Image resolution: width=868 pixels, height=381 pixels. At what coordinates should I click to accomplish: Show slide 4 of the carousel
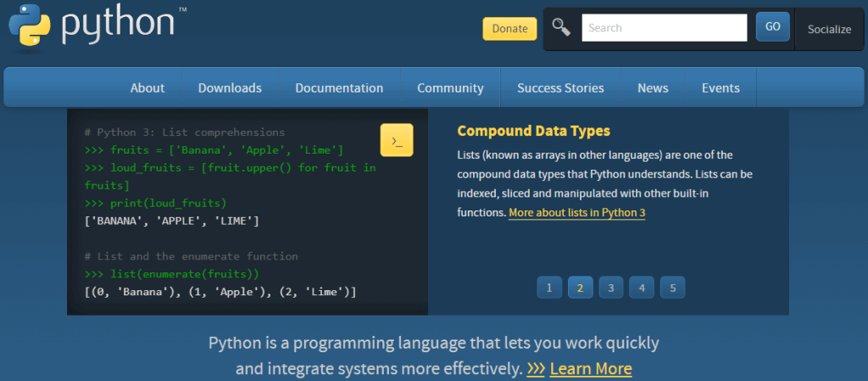tap(642, 288)
